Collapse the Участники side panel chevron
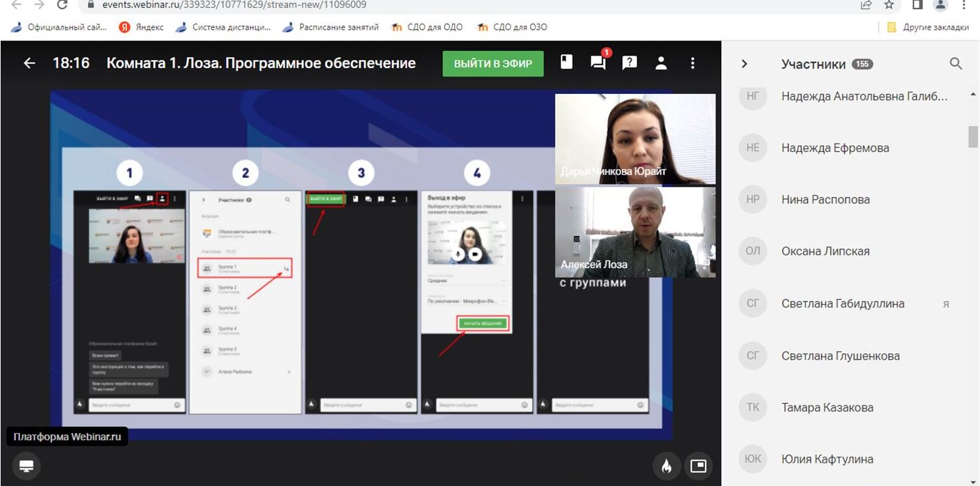The height and width of the screenshot is (486, 980). point(744,64)
